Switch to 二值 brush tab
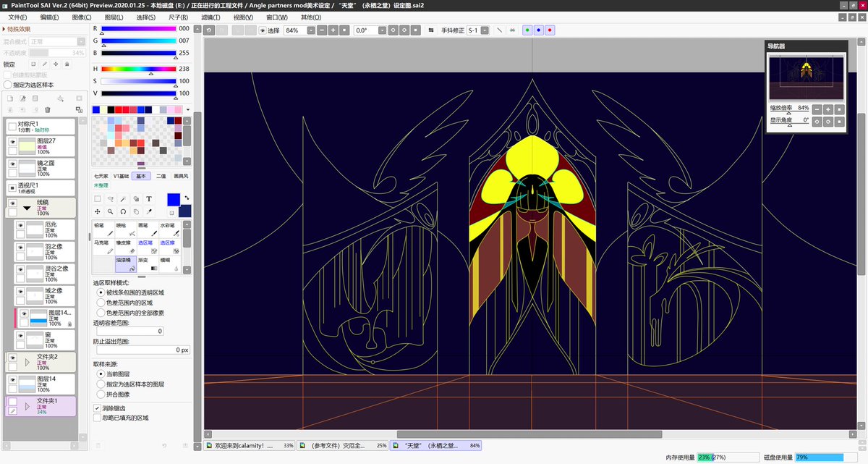The width and height of the screenshot is (868, 464). 162,176
